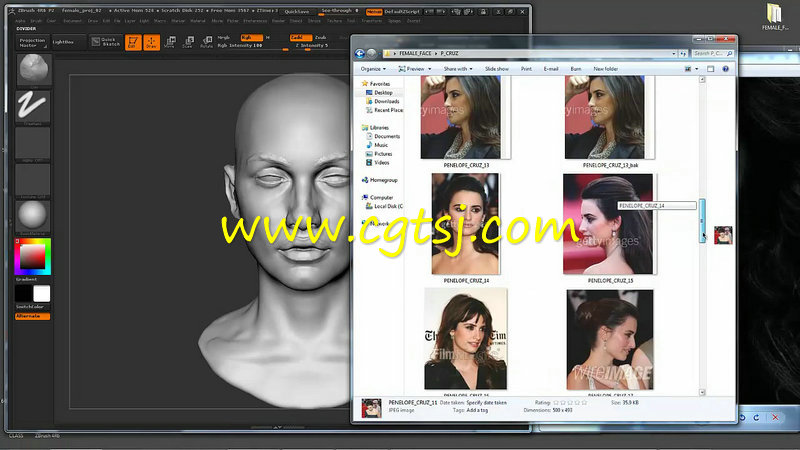Image resolution: width=800 pixels, height=450 pixels.
Task: Pick a color in ZBrush color picker
Action: click(33, 257)
